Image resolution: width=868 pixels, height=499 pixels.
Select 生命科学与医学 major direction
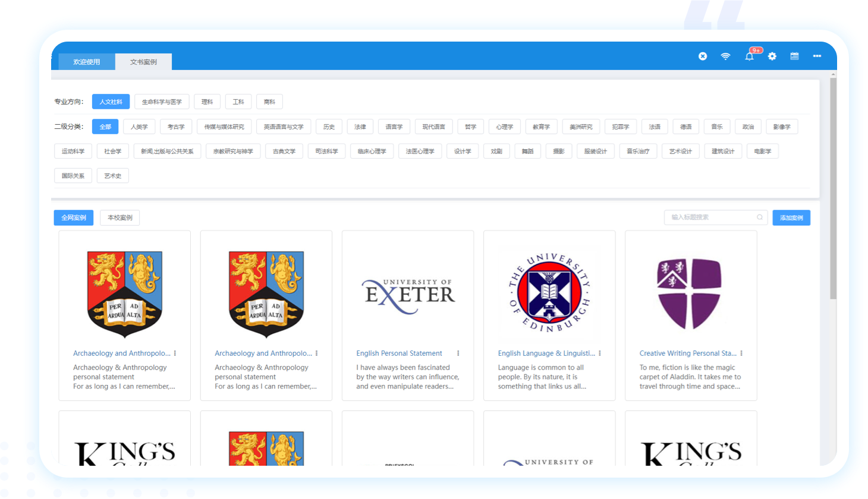[162, 102]
